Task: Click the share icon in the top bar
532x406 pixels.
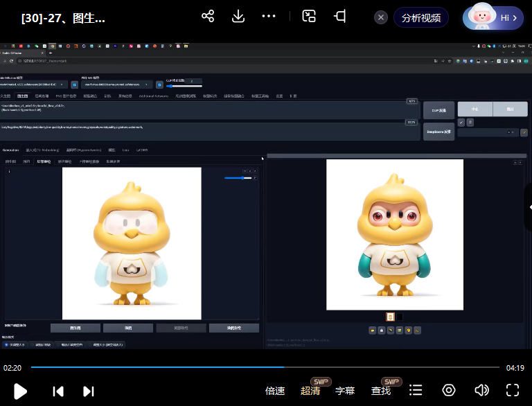Action: click(x=208, y=17)
